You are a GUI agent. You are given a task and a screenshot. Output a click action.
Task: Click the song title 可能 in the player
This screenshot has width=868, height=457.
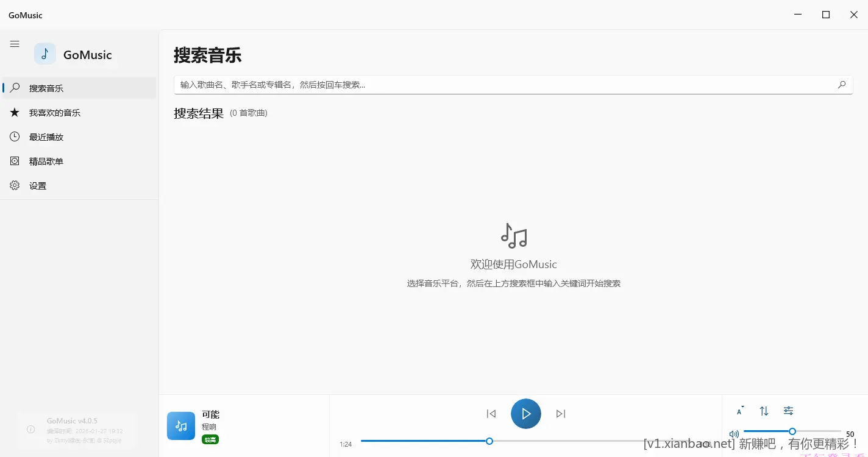210,414
